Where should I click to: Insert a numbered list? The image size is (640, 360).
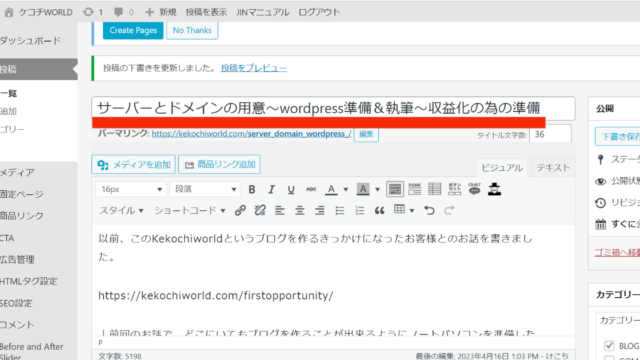360,211
